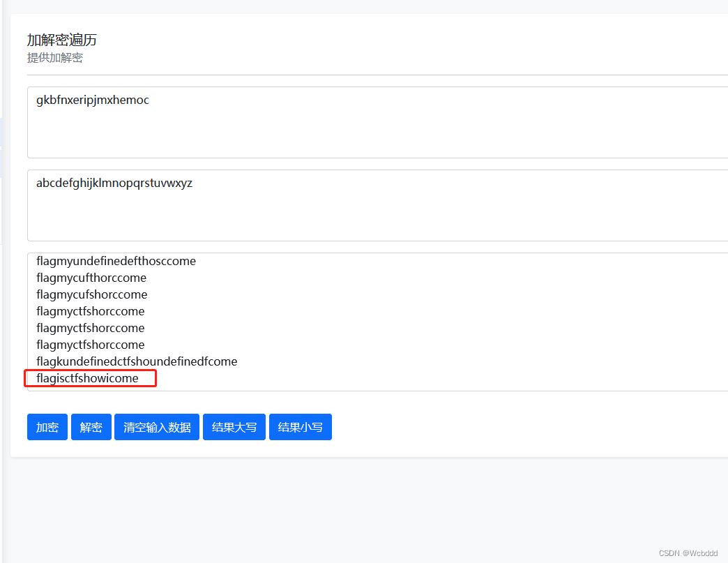Click the 加解密遍历 page heading
Screen dimensions: 728x563
click(62, 40)
